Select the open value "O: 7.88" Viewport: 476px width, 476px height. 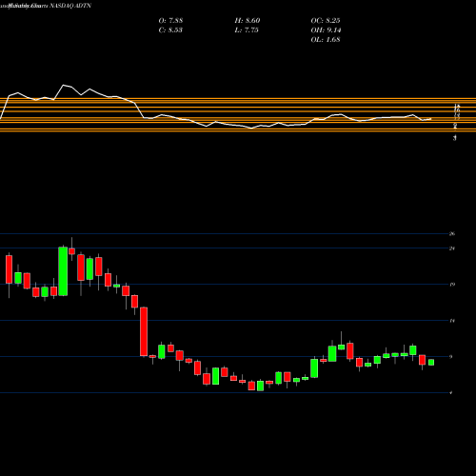(170, 21)
